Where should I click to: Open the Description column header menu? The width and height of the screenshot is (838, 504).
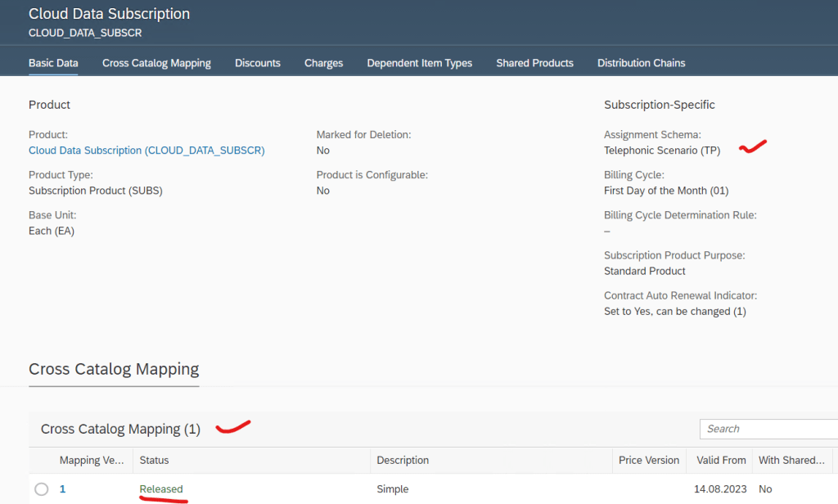(x=403, y=461)
